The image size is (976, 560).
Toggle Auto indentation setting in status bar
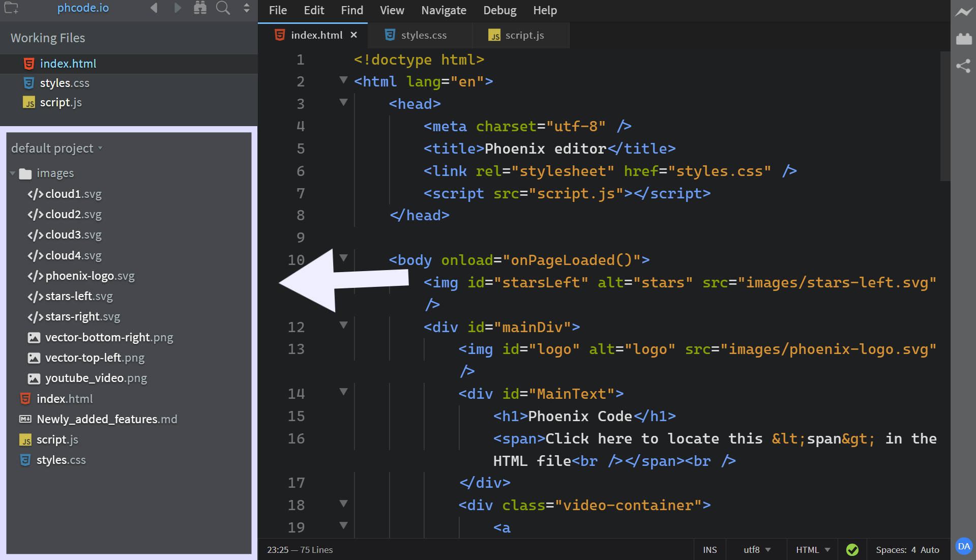tap(930, 550)
